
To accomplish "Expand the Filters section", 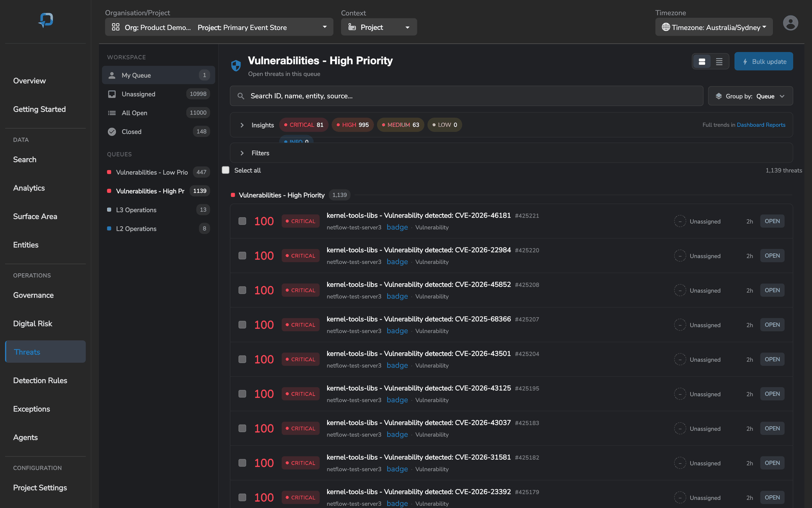I will pyautogui.click(x=242, y=153).
